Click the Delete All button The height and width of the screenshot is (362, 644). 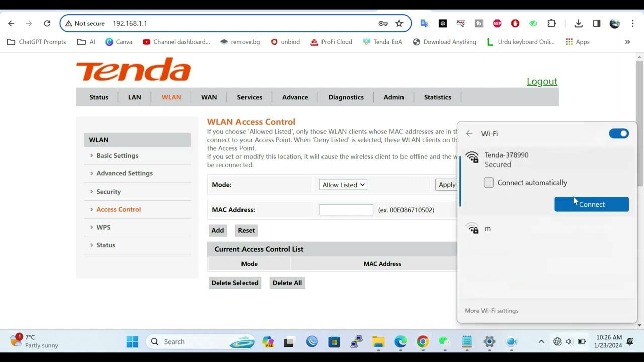coord(287,283)
